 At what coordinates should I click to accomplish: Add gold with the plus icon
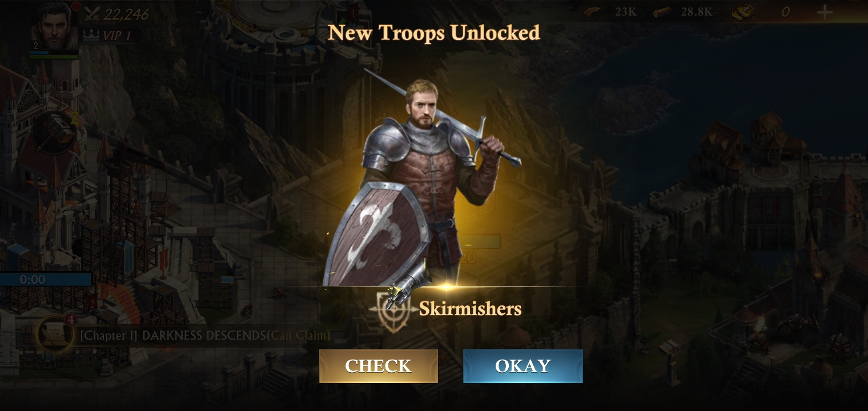pyautogui.click(x=825, y=12)
